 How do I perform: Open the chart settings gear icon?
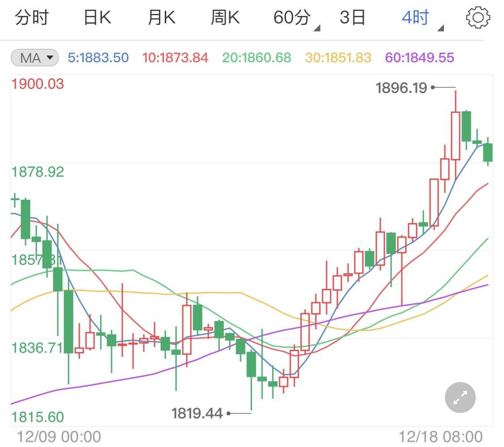478,17
